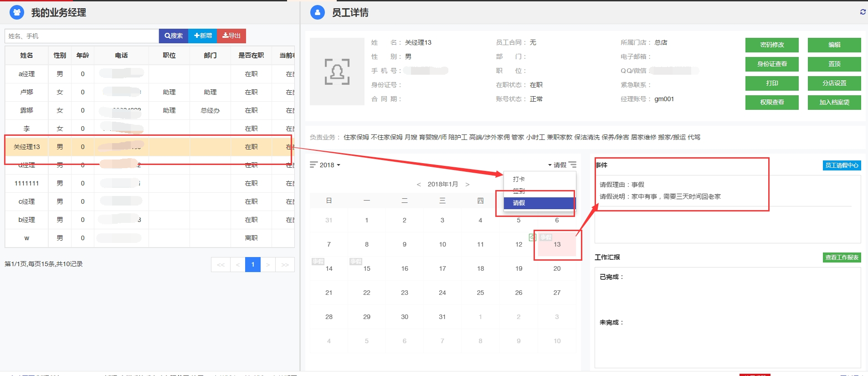Click the small icon on date 12
The width and height of the screenshot is (868, 376).
532,237
